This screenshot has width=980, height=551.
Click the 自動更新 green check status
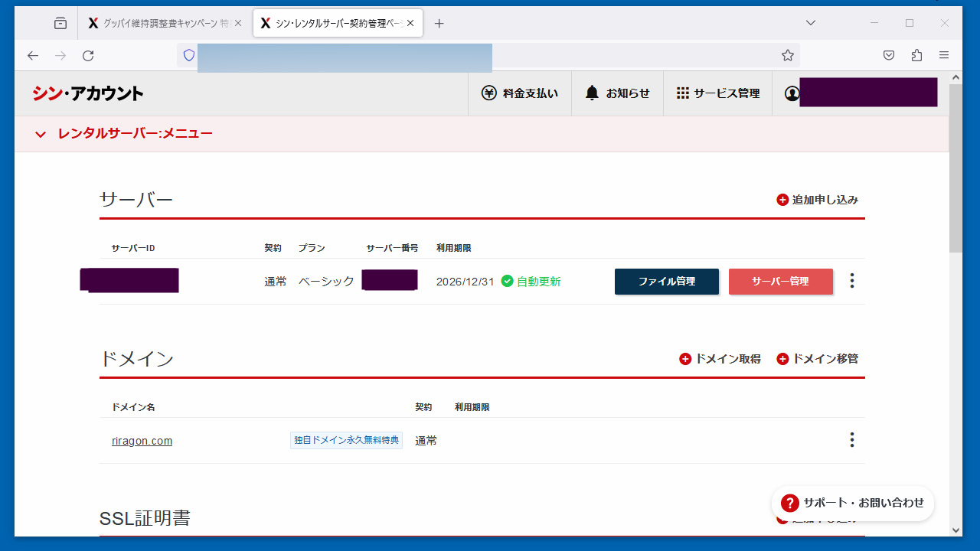pyautogui.click(x=531, y=282)
